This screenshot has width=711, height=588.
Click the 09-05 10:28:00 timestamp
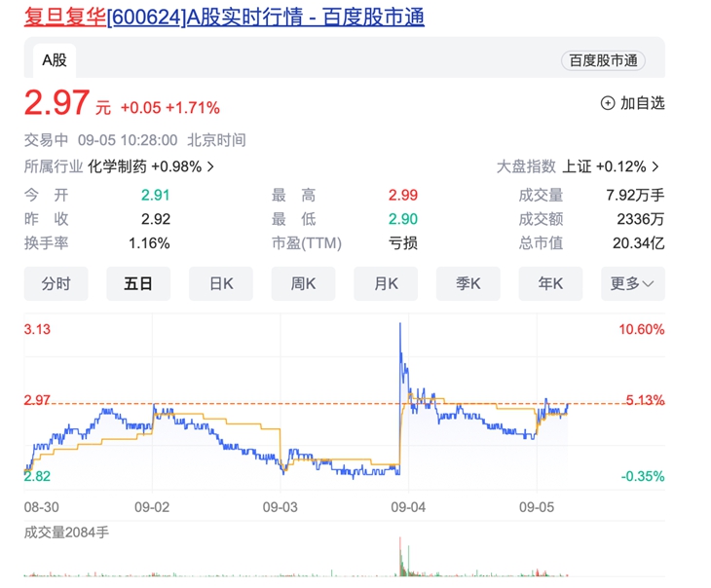[128, 140]
